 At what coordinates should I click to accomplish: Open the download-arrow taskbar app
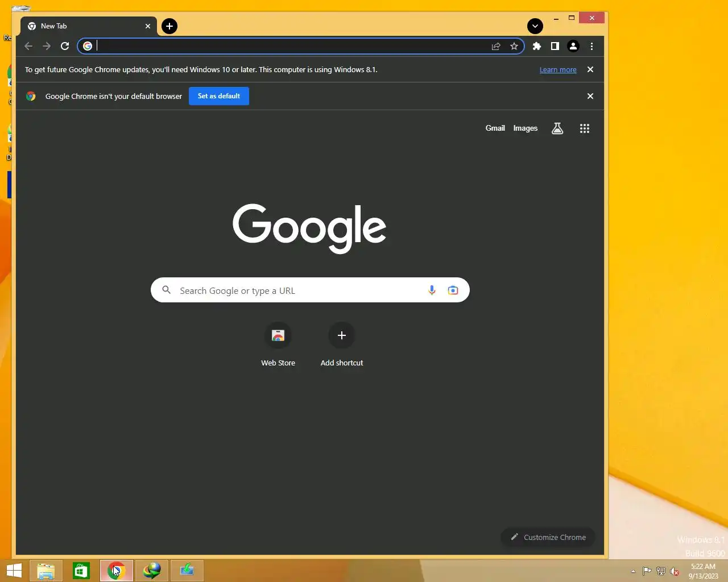[187, 571]
